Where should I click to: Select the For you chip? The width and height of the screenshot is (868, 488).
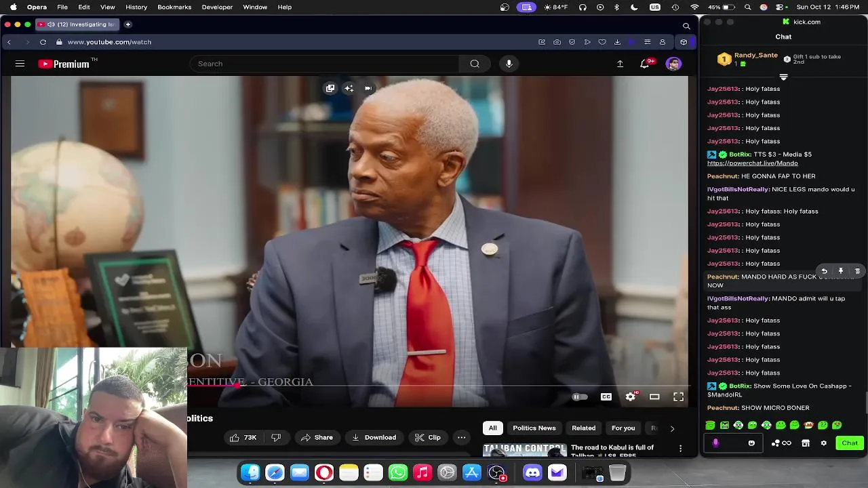[x=623, y=428]
